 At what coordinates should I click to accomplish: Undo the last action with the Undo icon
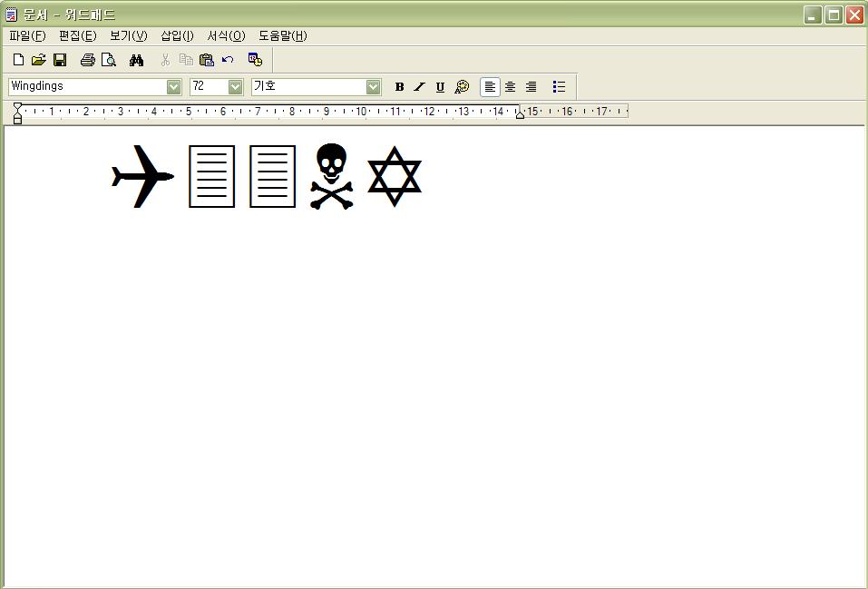pyautogui.click(x=228, y=60)
